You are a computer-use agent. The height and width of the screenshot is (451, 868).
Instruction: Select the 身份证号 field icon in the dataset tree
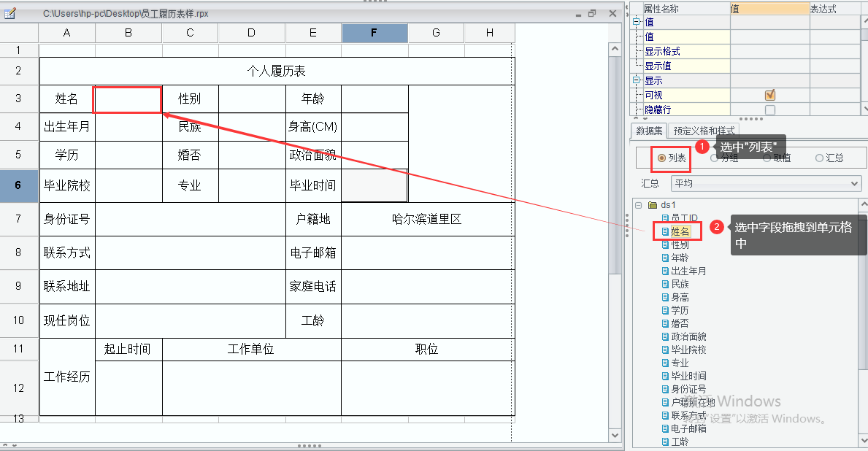665,389
